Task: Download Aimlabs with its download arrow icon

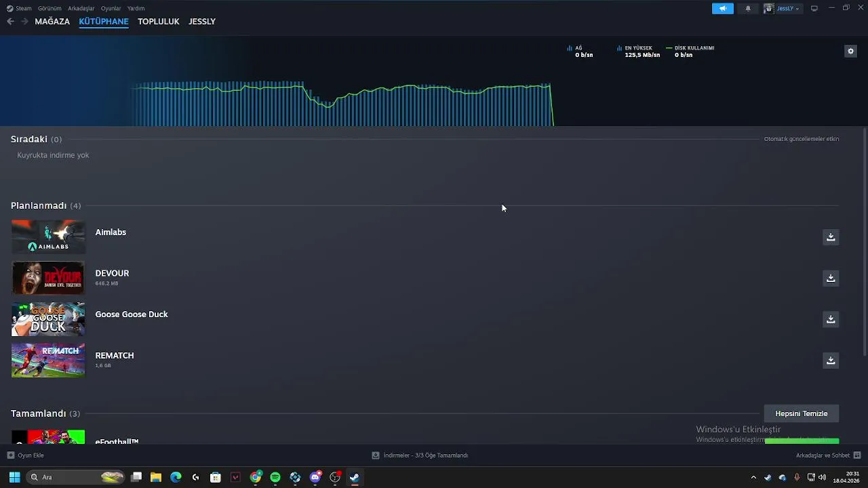Action: tap(831, 237)
